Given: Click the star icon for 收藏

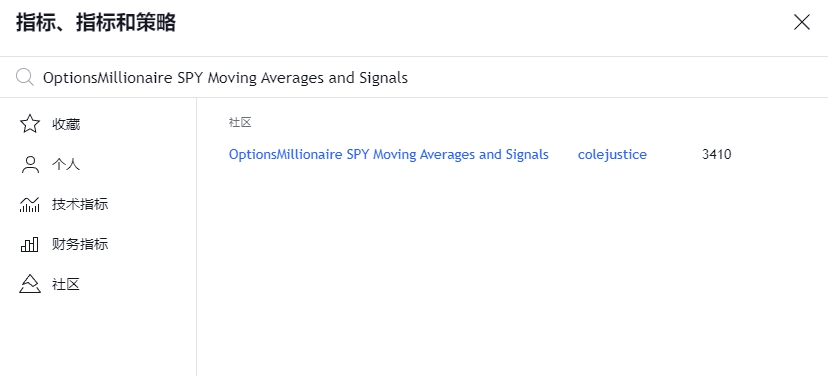Looking at the screenshot, I should click(30, 124).
